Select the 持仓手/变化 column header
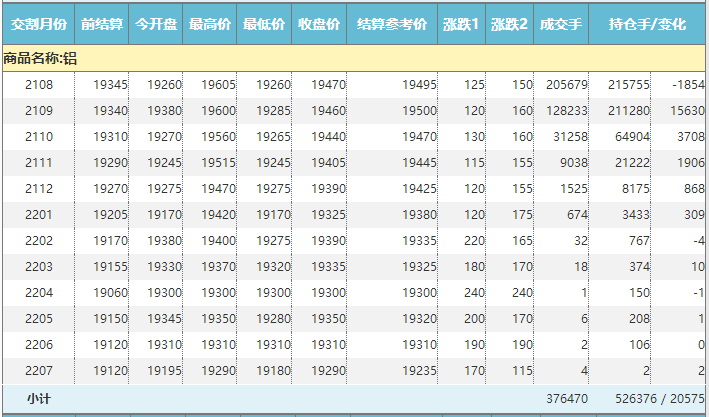Image resolution: width=709 pixels, height=417 pixels. tap(648, 24)
